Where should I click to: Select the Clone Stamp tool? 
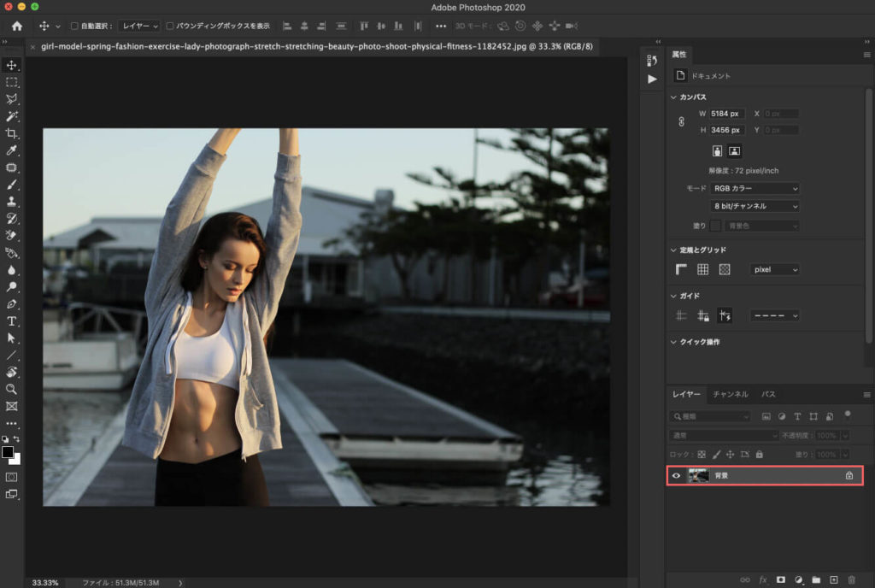(11, 202)
